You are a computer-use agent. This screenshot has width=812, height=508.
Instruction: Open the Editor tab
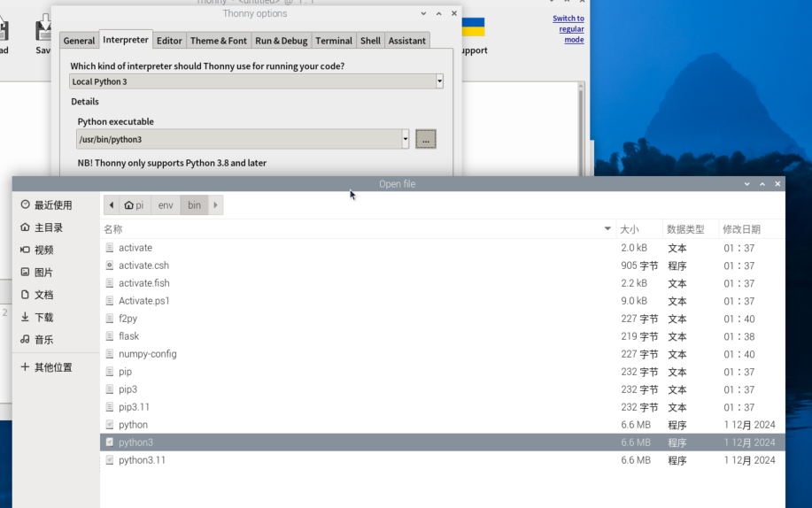[169, 41]
